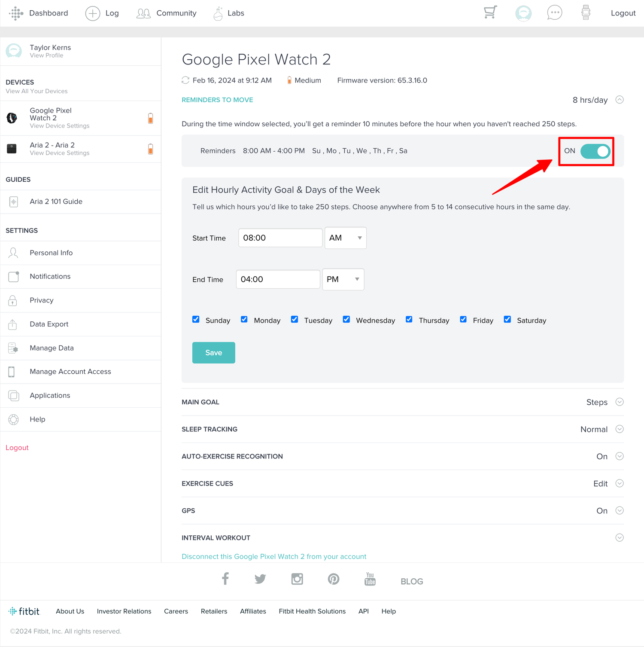The width and height of the screenshot is (644, 647).
Task: Open the watch device icon in header
Action: tap(586, 12)
